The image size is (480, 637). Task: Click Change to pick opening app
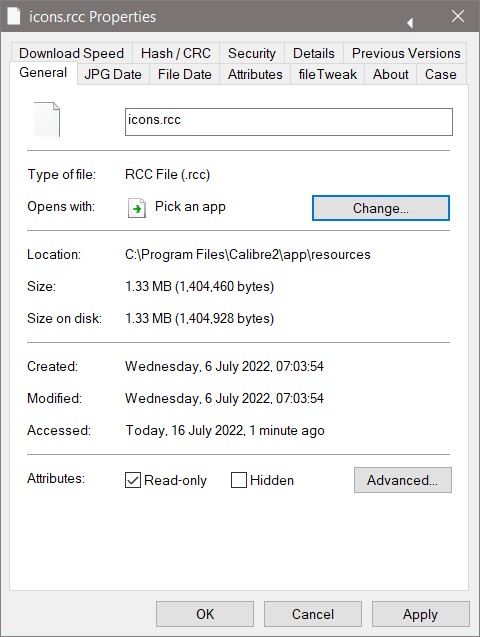[x=381, y=208]
